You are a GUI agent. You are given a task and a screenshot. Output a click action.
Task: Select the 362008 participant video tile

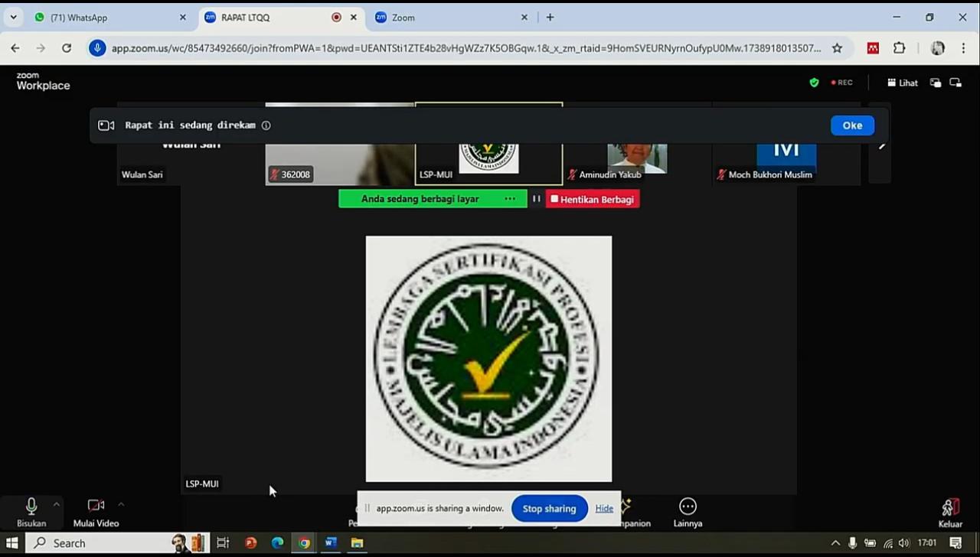tap(339, 145)
